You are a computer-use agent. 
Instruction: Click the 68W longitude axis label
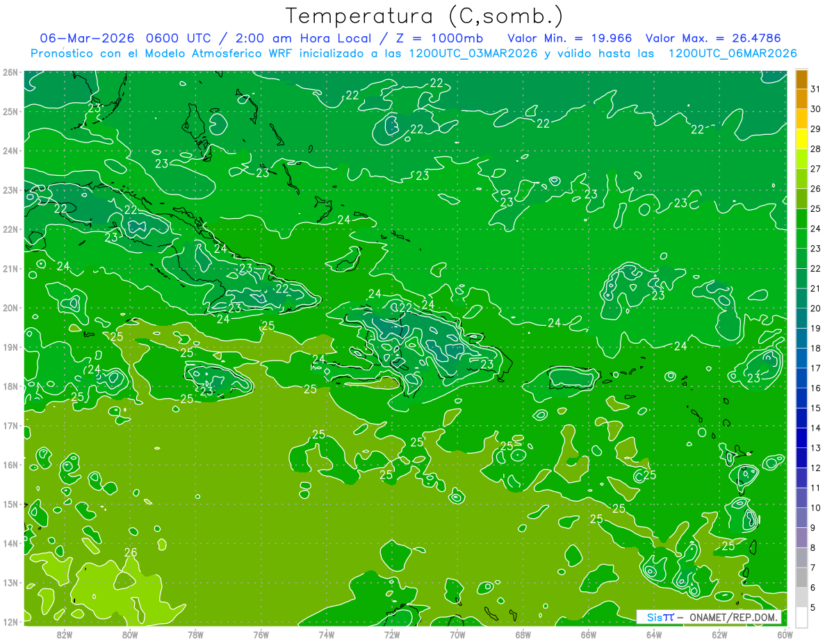[x=523, y=634]
